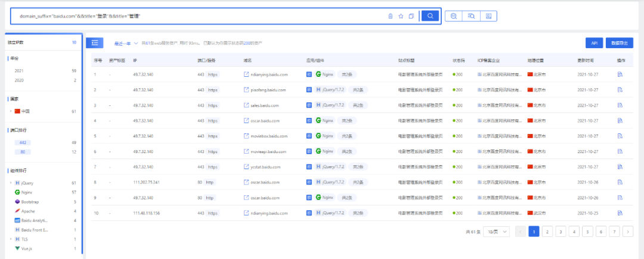Click the 独立IP数 count 10
The width and height of the screenshot is (644, 259).
click(75, 42)
